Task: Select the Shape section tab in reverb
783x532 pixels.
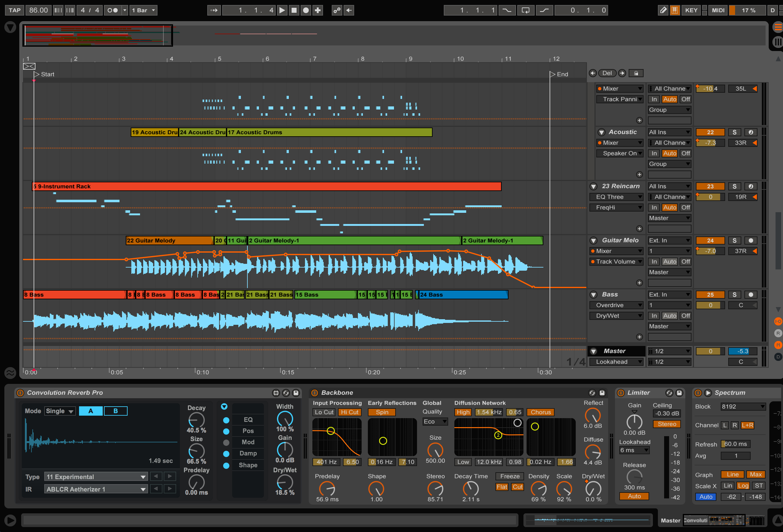Action: point(248,465)
